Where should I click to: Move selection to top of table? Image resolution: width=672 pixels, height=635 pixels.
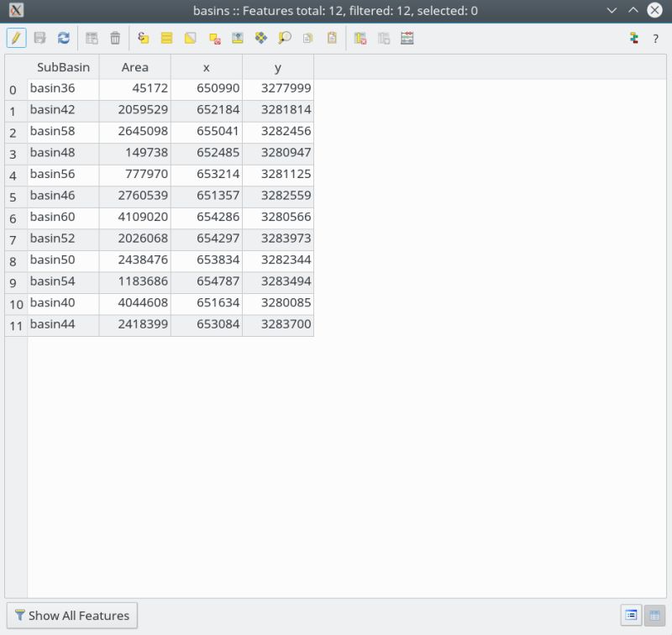pyautogui.click(x=236, y=38)
